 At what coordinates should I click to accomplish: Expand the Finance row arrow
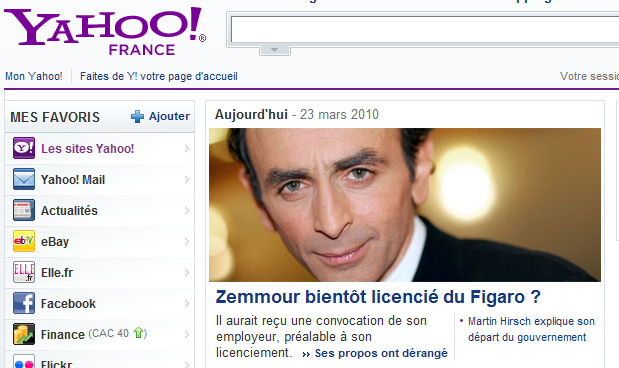(x=187, y=334)
